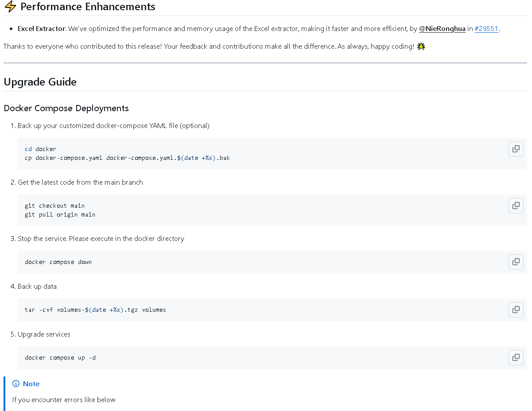Click the Upgrade Guide heading
This screenshot has height=411, width=532.
40,82
